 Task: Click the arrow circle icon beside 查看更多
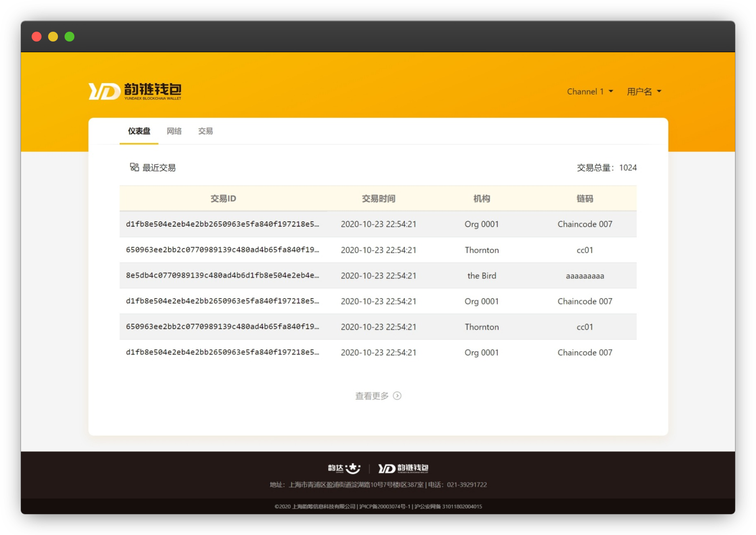point(397,396)
